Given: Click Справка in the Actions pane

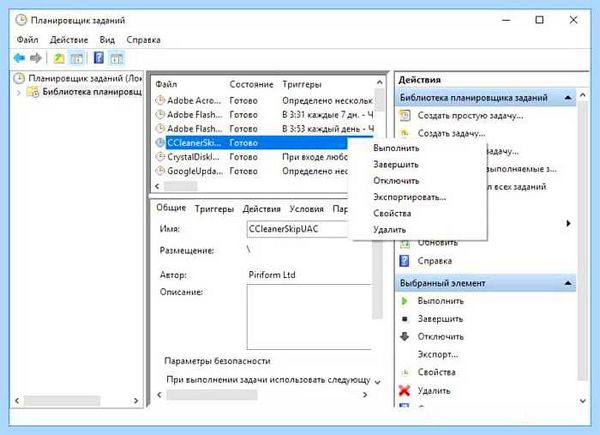Looking at the screenshot, I should point(435,261).
